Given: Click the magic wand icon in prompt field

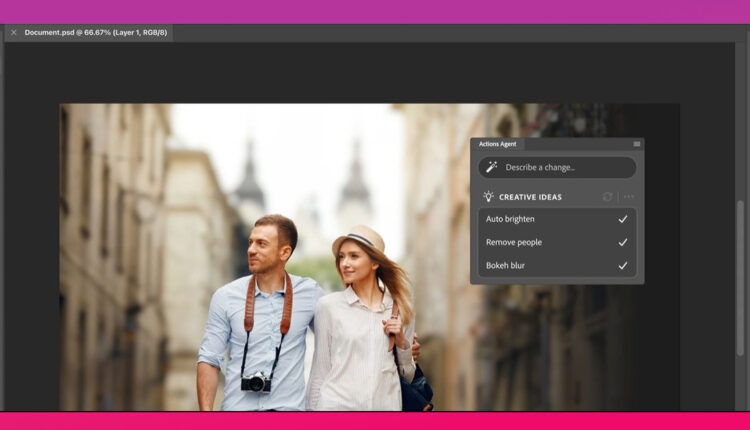Looking at the screenshot, I should pyautogui.click(x=492, y=167).
